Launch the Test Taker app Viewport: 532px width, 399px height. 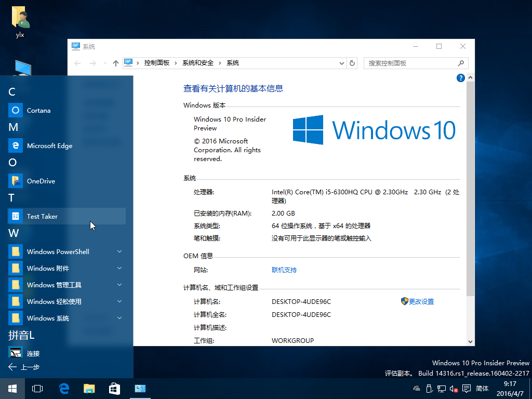(x=42, y=217)
